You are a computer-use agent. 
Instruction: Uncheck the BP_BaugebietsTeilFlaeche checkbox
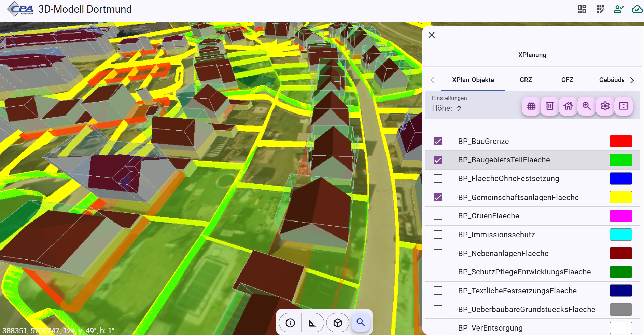pyautogui.click(x=438, y=160)
